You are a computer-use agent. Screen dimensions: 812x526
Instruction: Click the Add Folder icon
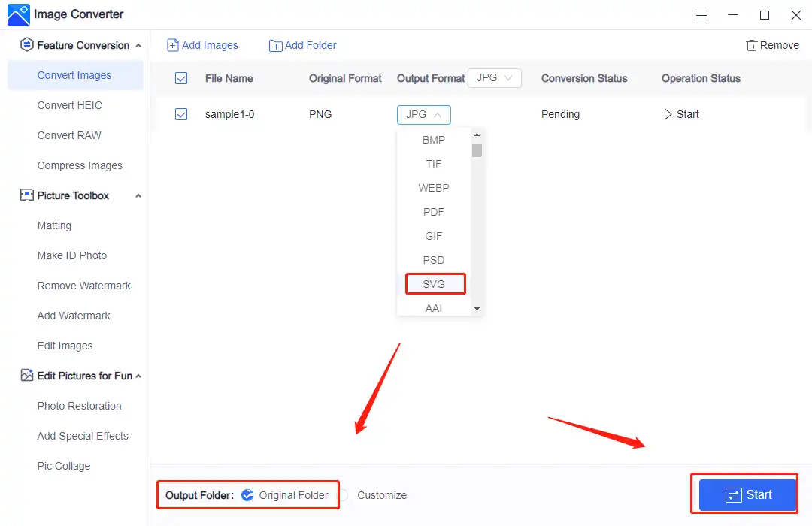275,46
